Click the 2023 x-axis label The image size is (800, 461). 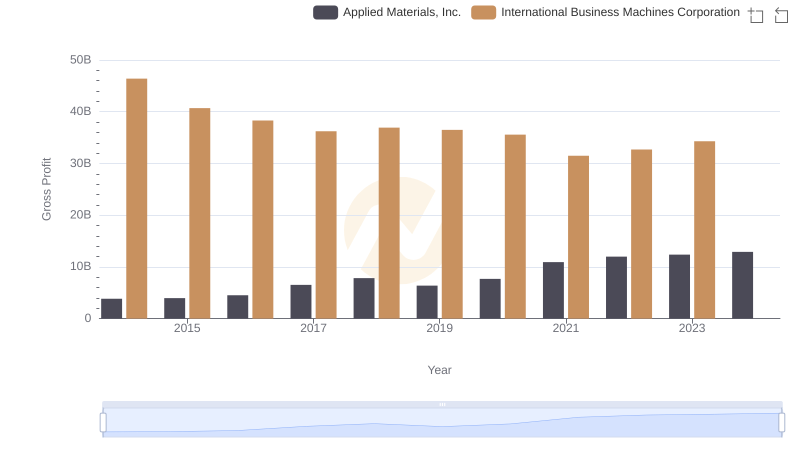(x=692, y=328)
